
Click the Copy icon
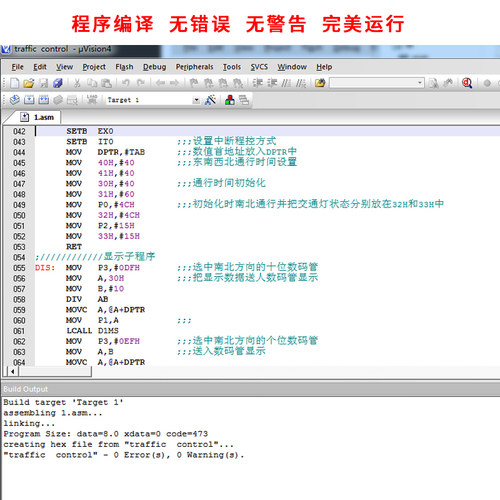[x=92, y=83]
